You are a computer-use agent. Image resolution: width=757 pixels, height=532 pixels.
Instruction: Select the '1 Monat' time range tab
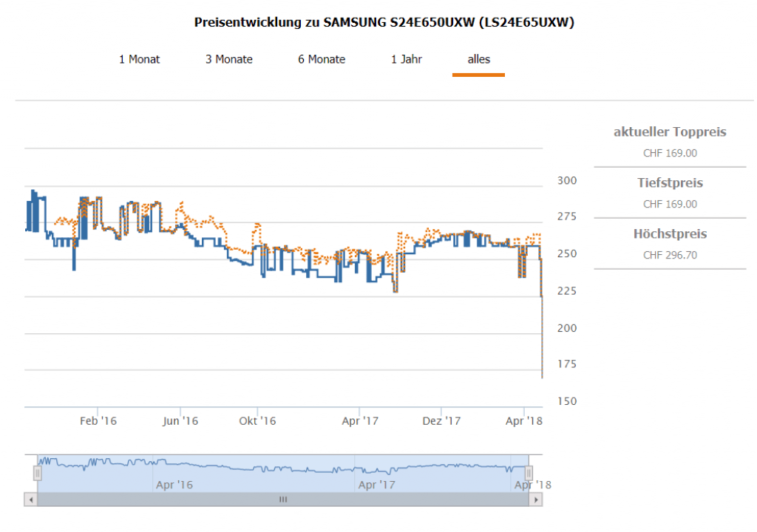click(x=139, y=59)
